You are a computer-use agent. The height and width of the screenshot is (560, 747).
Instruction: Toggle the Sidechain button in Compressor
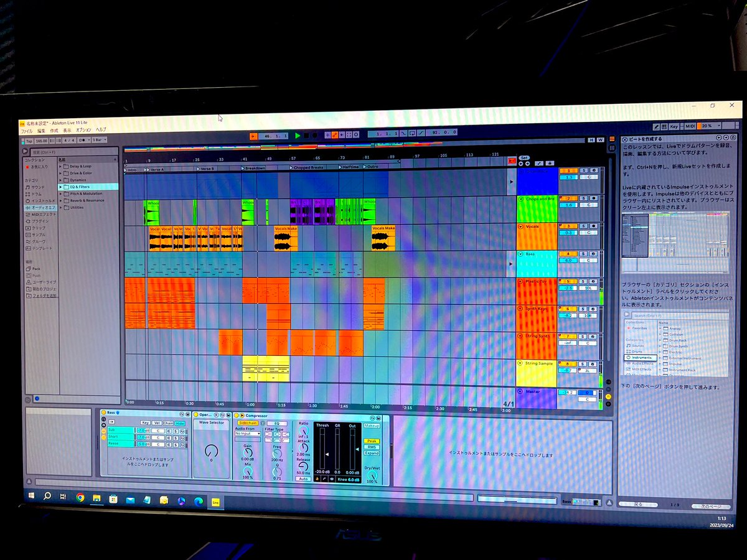pos(249,422)
